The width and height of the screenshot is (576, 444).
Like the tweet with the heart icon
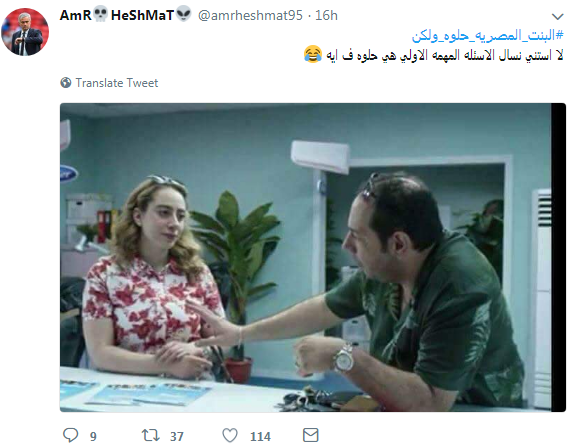tap(230, 435)
